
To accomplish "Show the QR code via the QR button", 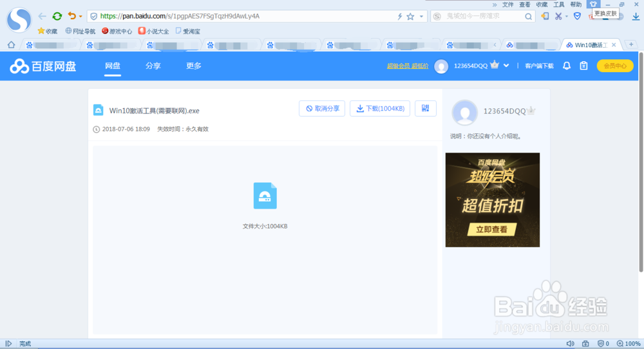I will click(426, 108).
